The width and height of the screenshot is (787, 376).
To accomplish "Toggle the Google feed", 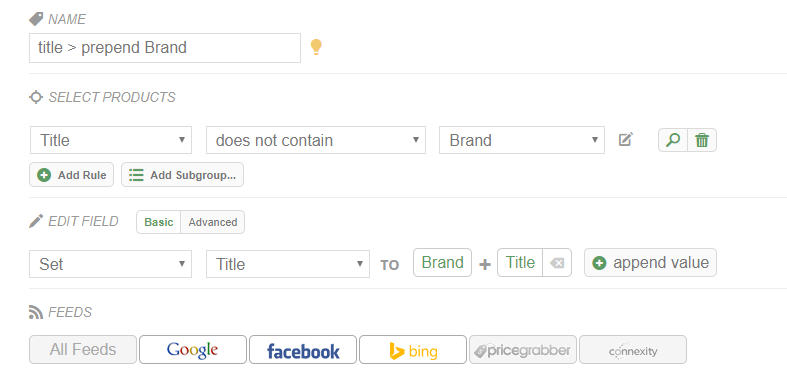I will (193, 349).
